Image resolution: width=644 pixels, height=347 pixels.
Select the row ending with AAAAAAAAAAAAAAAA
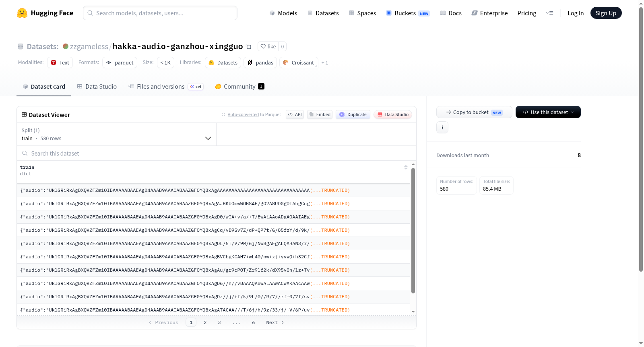213,190
